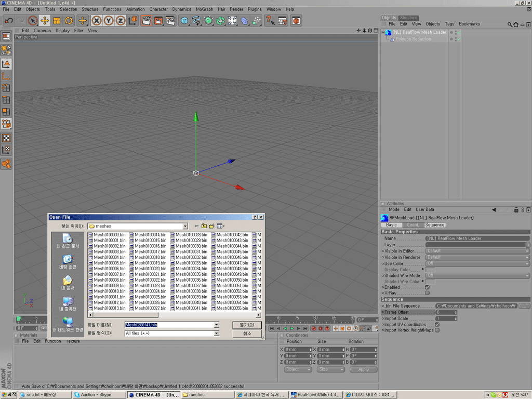Open the deformer objects icon

(244, 21)
